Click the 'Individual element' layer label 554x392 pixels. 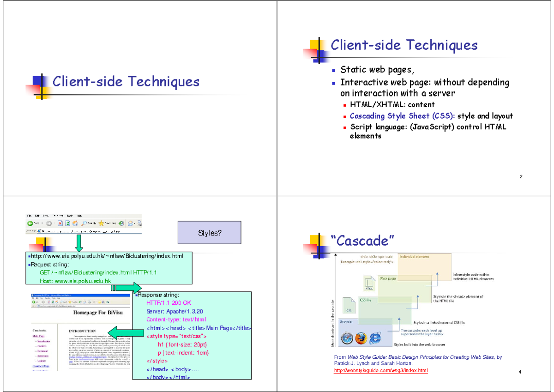tap(414, 256)
